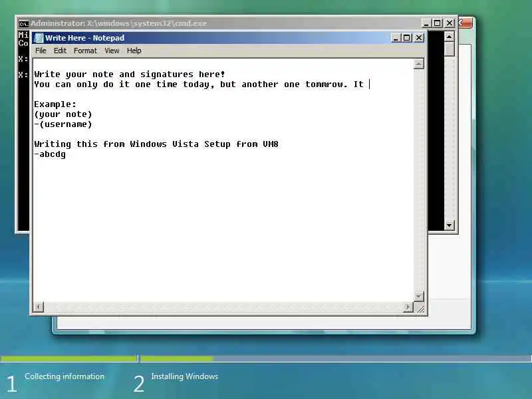Maximize the Notepad window

(x=407, y=38)
